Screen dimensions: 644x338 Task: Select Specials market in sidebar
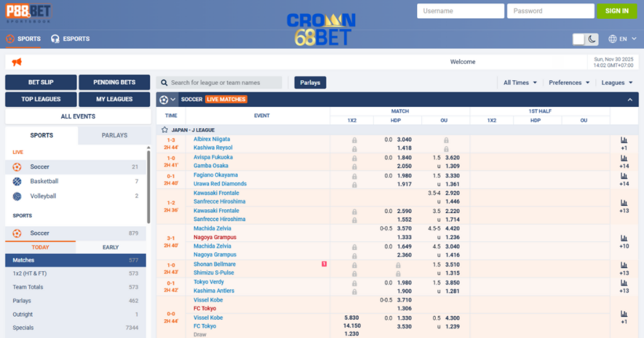pyautogui.click(x=75, y=328)
